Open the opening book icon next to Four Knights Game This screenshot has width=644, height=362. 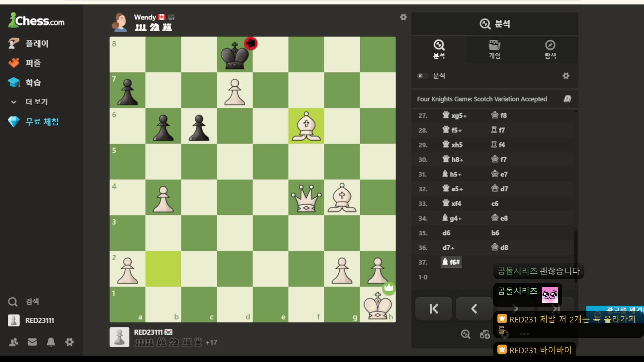pos(567,99)
